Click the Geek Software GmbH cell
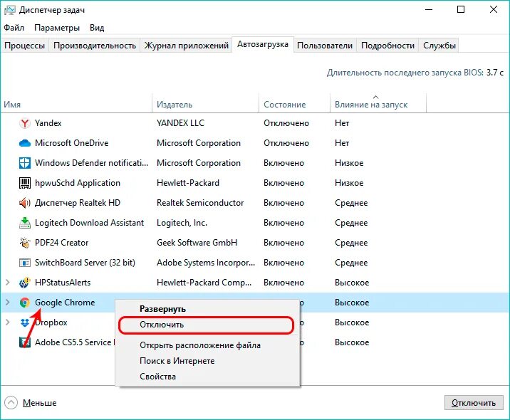The height and width of the screenshot is (420, 510). point(197,243)
